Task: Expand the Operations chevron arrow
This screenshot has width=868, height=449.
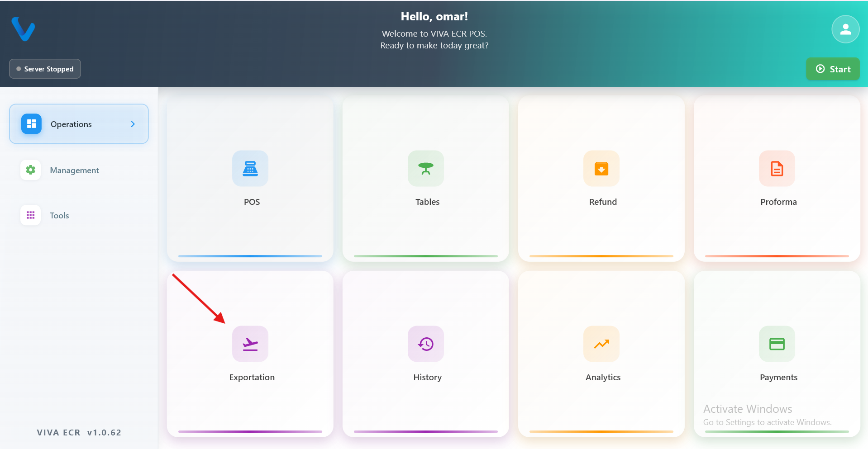Action: point(133,124)
